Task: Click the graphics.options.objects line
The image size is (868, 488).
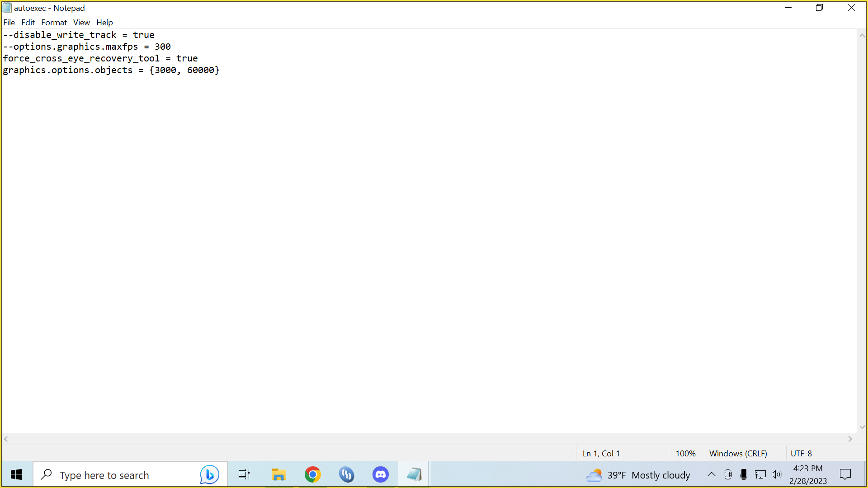Action: tap(111, 70)
